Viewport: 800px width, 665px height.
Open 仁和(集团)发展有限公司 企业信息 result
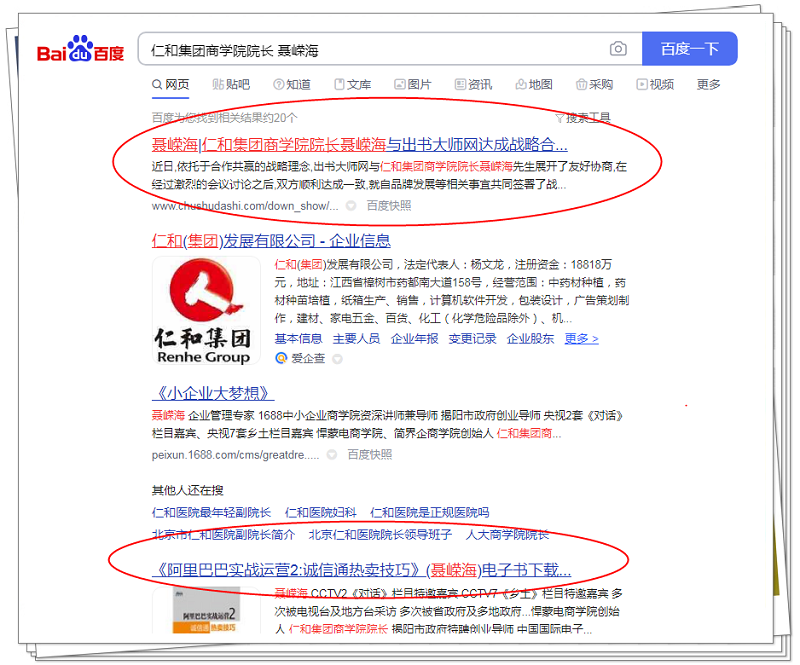271,241
